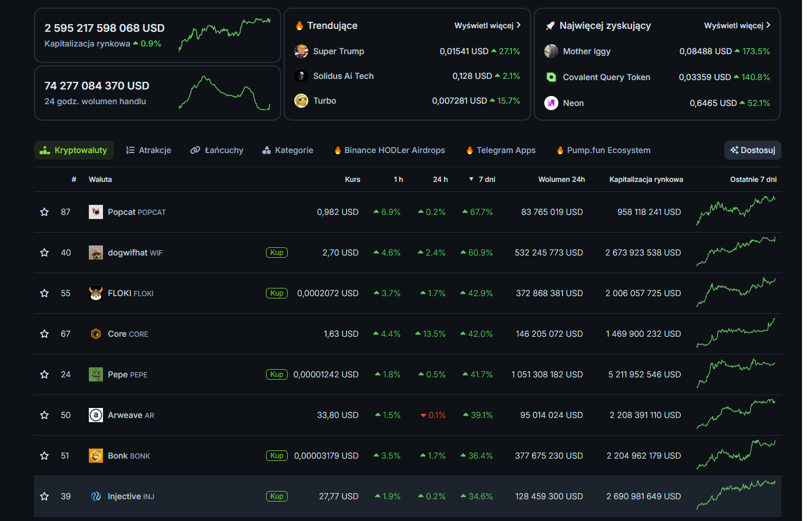Click the Neon token icon

551,103
